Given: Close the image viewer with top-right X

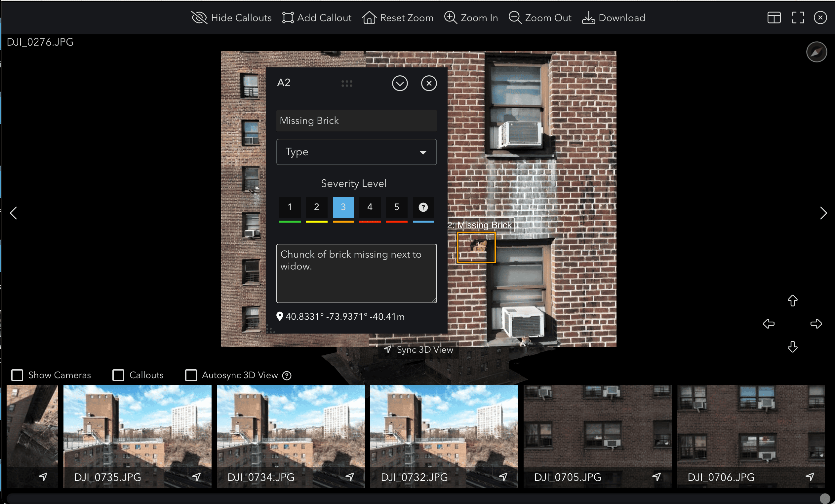Looking at the screenshot, I should (x=820, y=18).
